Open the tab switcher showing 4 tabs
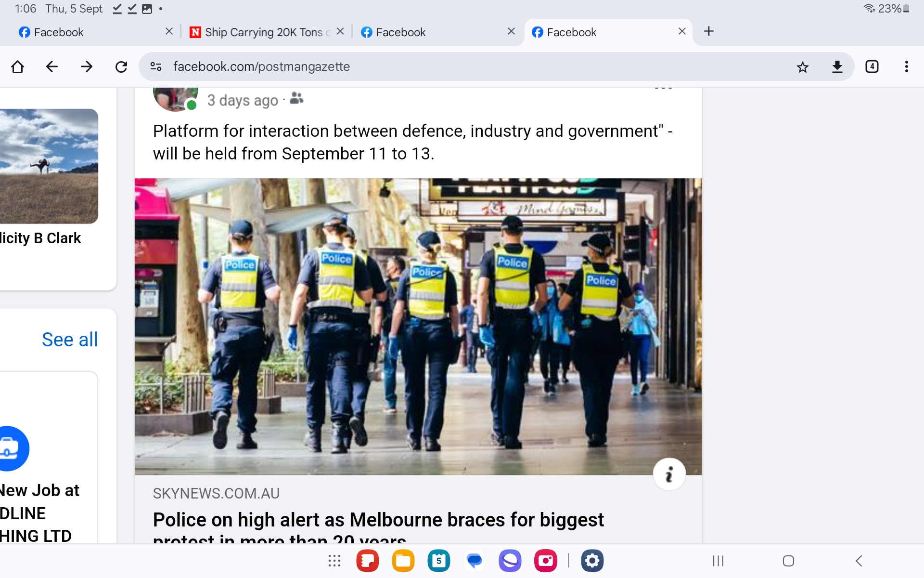Screen dimensions: 924x578 click(872, 66)
